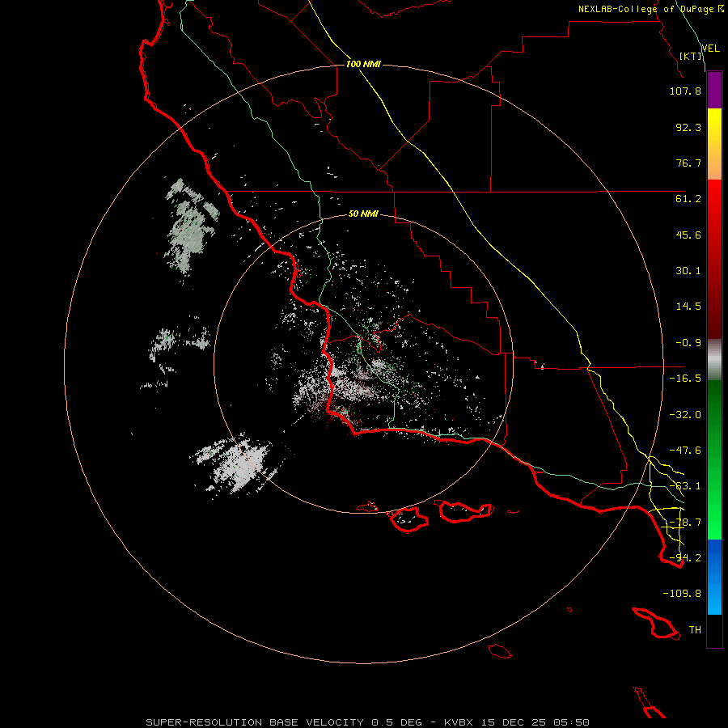Screen dimensions: 728x728
Task: Click the 76.7 legend value
Action: pyautogui.click(x=688, y=163)
